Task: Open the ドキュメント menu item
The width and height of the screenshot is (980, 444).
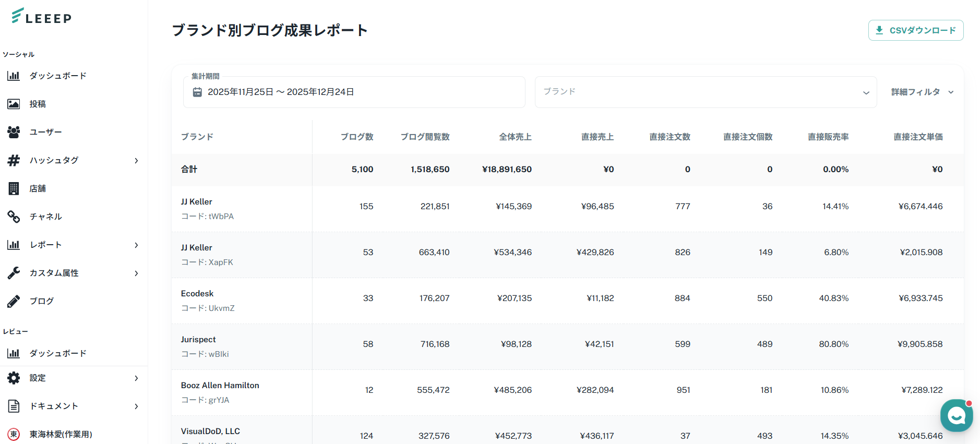Action: [54, 406]
